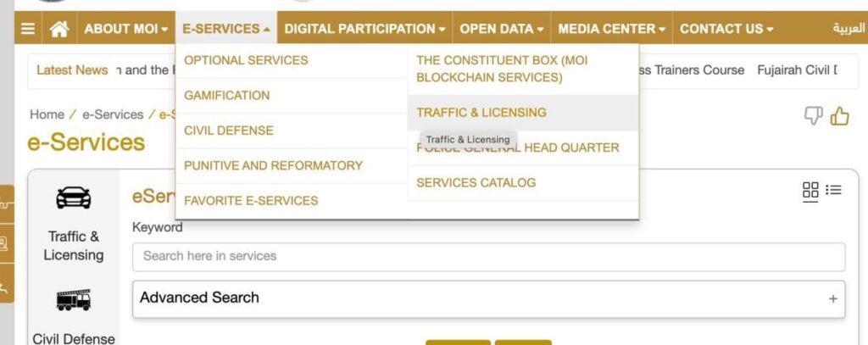Choose Services Catalog from the menu
Screen dimensions: 868x345
pos(476,182)
